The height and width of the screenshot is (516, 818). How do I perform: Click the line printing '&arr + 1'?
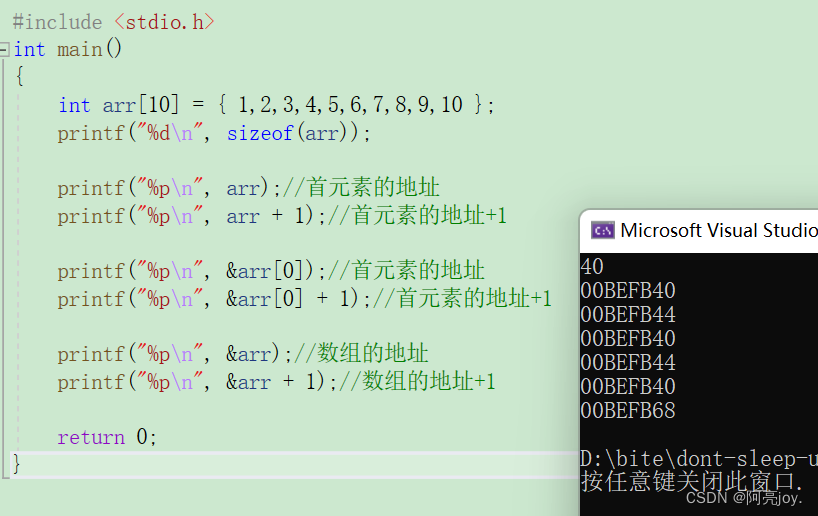[276, 382]
